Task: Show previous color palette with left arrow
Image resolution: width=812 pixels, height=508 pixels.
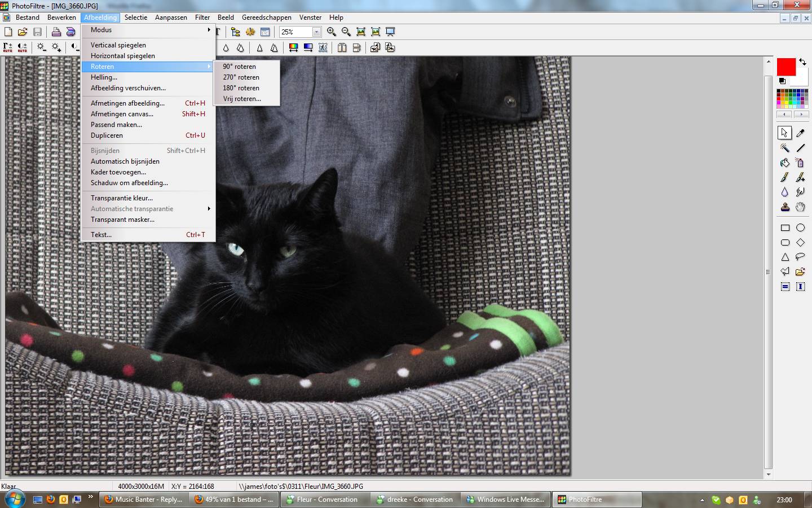Action: [x=784, y=114]
